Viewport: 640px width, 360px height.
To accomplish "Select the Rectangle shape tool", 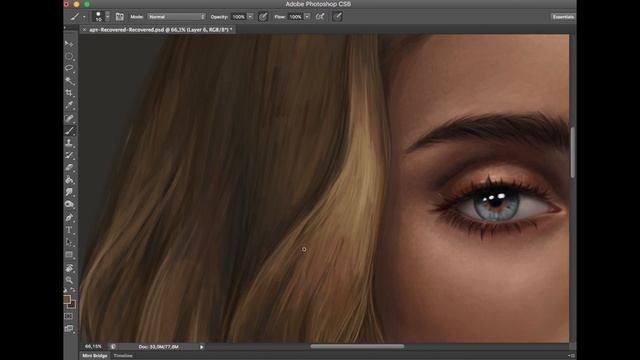I will click(x=69, y=255).
